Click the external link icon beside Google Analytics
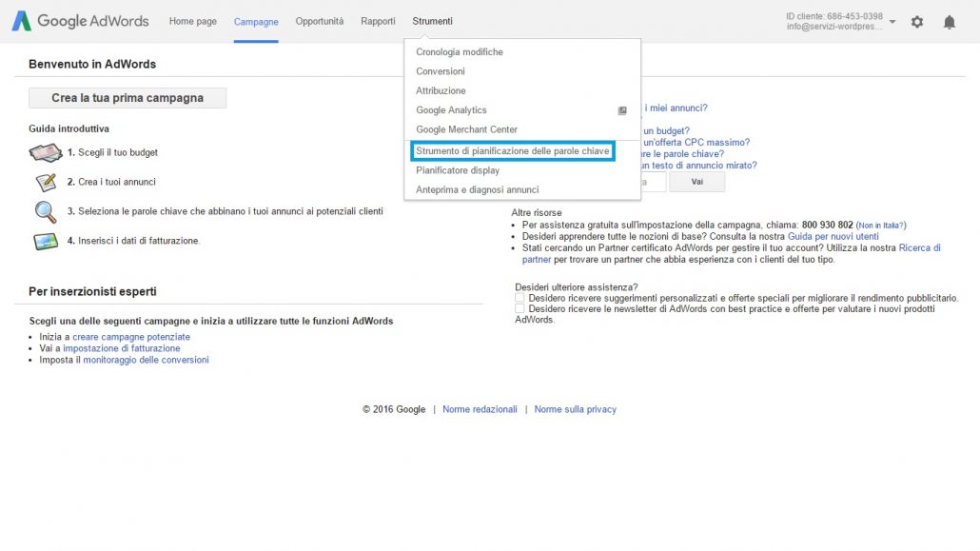 [x=622, y=110]
